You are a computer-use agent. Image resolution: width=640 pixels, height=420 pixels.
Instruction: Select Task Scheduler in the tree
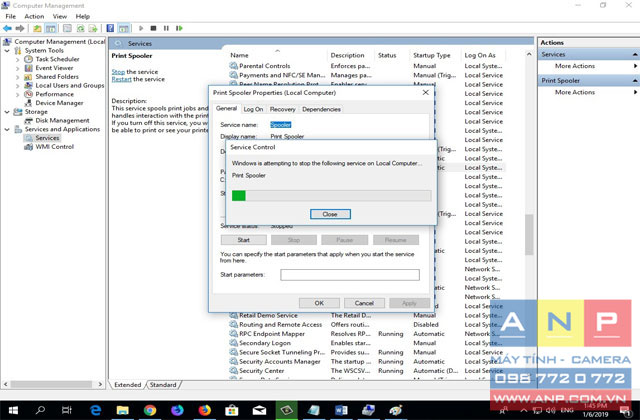pyautogui.click(x=57, y=59)
